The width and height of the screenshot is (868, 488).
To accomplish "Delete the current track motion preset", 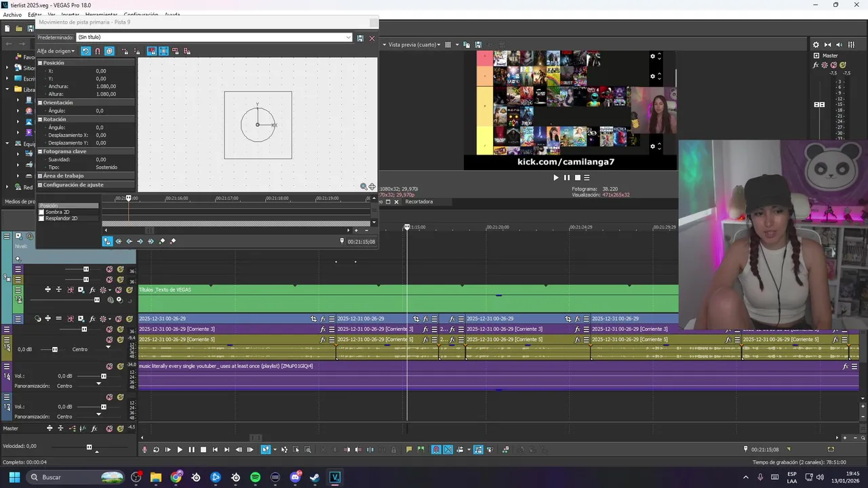I will point(372,38).
